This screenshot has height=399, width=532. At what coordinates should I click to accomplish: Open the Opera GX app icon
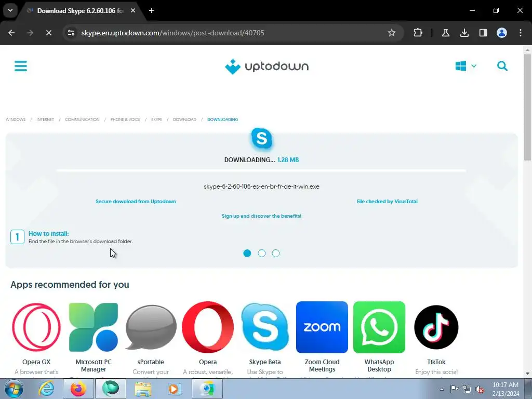click(x=36, y=327)
